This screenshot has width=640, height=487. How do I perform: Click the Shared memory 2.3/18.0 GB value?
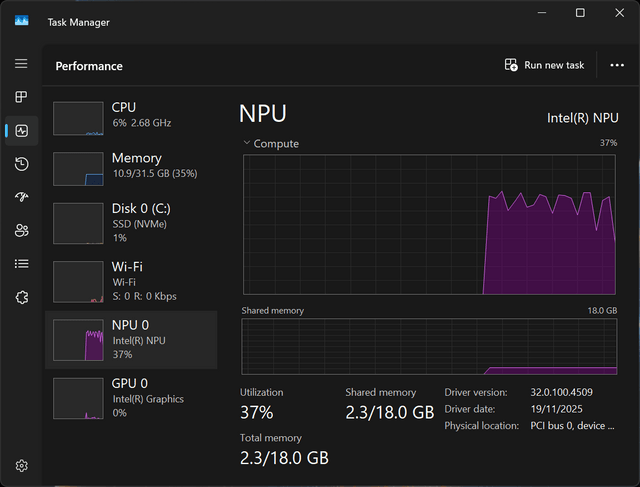(x=390, y=412)
